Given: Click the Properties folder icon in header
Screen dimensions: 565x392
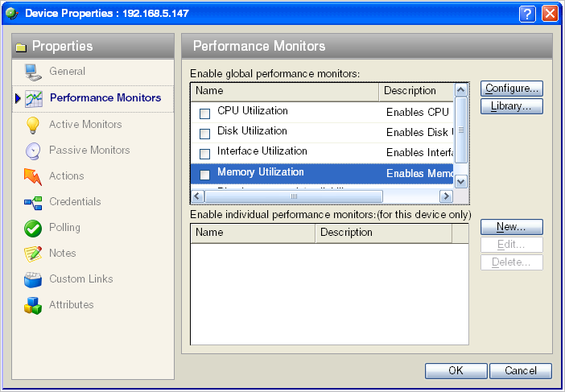Looking at the screenshot, I should (21, 47).
